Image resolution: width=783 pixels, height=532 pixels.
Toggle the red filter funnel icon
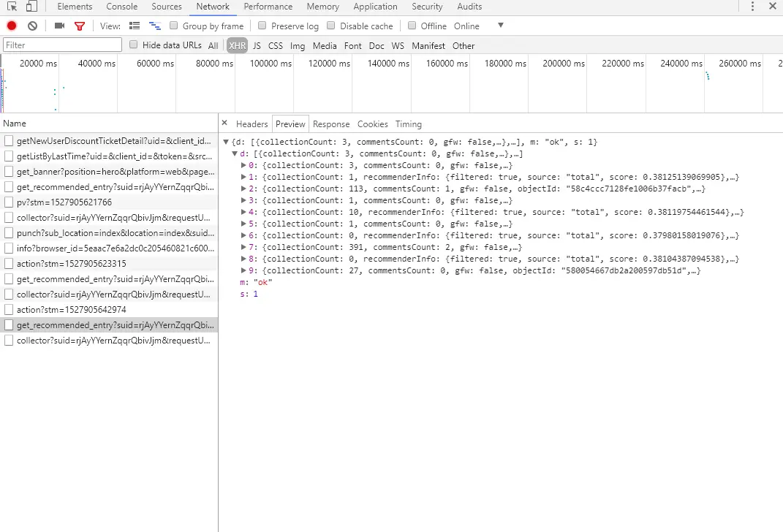80,26
